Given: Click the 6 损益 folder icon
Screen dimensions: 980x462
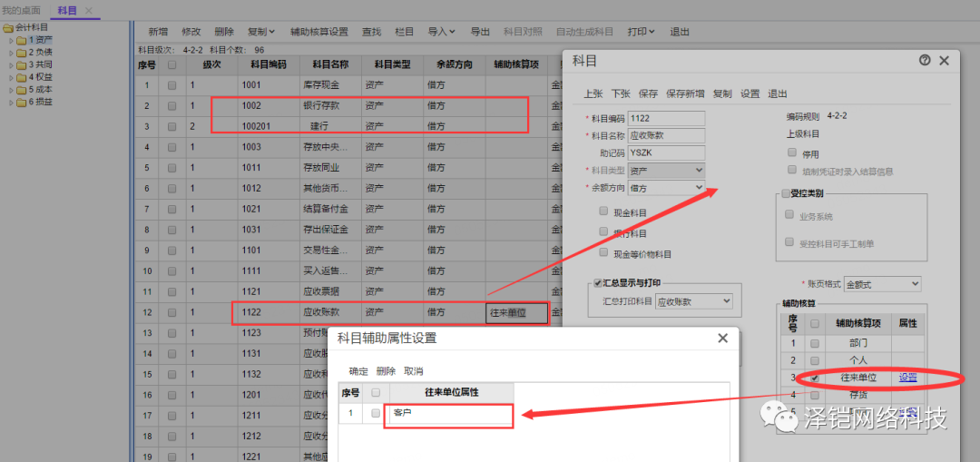Looking at the screenshot, I should 22,103.
